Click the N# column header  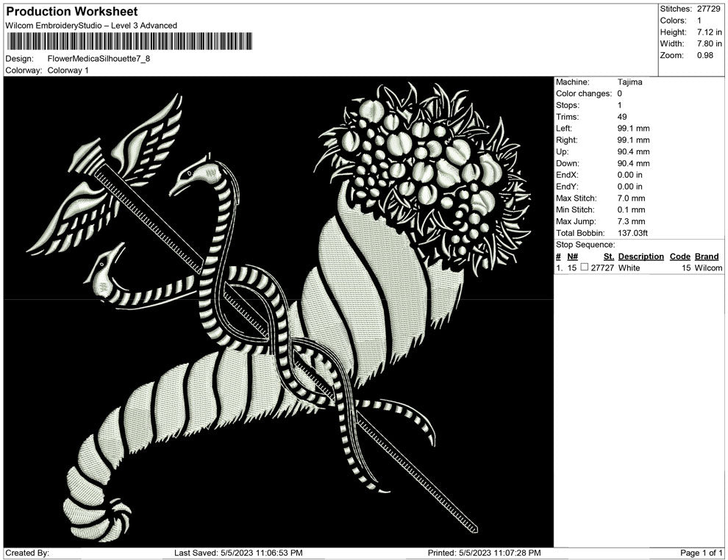572,256
